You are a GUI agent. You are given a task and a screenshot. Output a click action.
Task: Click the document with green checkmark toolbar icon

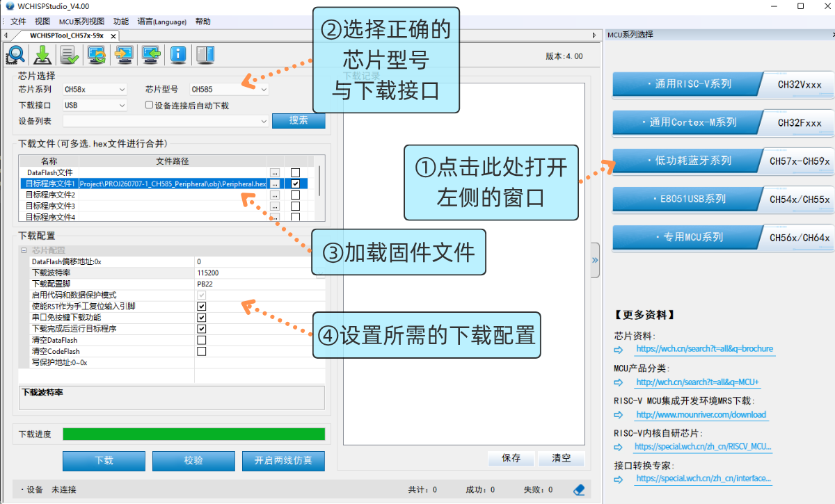click(x=70, y=54)
